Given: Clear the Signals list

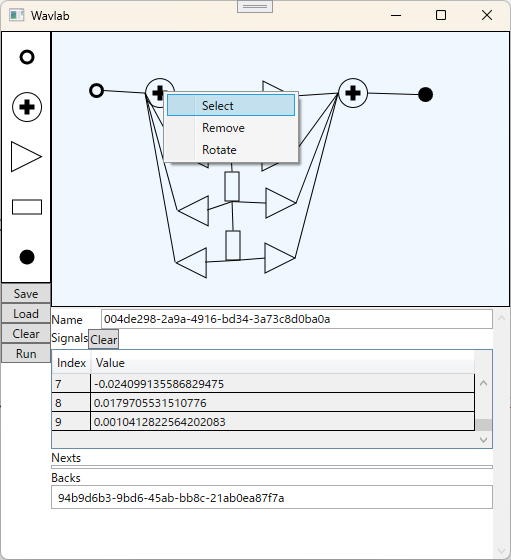Looking at the screenshot, I should 104,339.
